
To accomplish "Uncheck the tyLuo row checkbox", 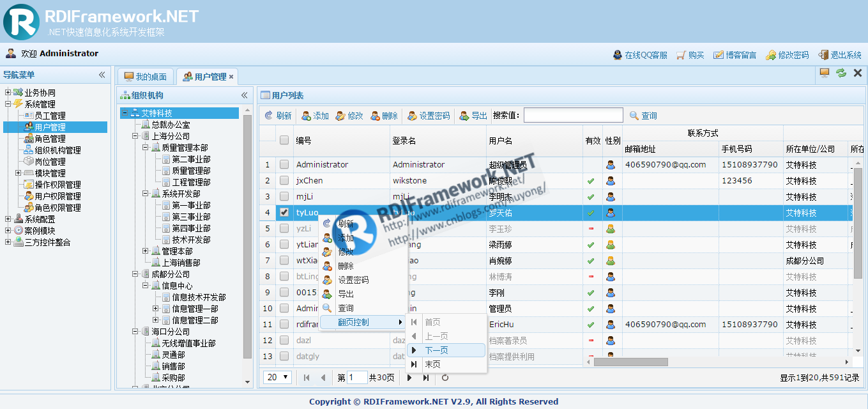I will coord(284,212).
